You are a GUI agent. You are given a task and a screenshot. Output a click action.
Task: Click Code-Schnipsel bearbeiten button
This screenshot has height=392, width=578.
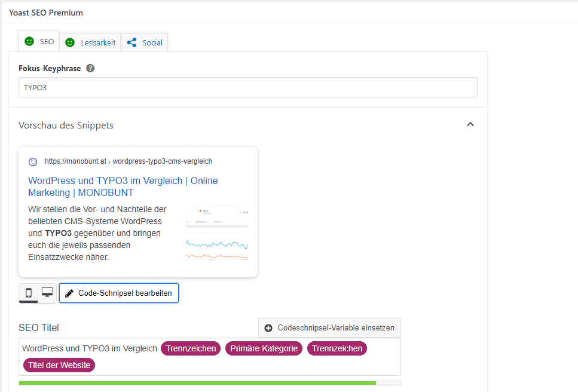(x=119, y=293)
